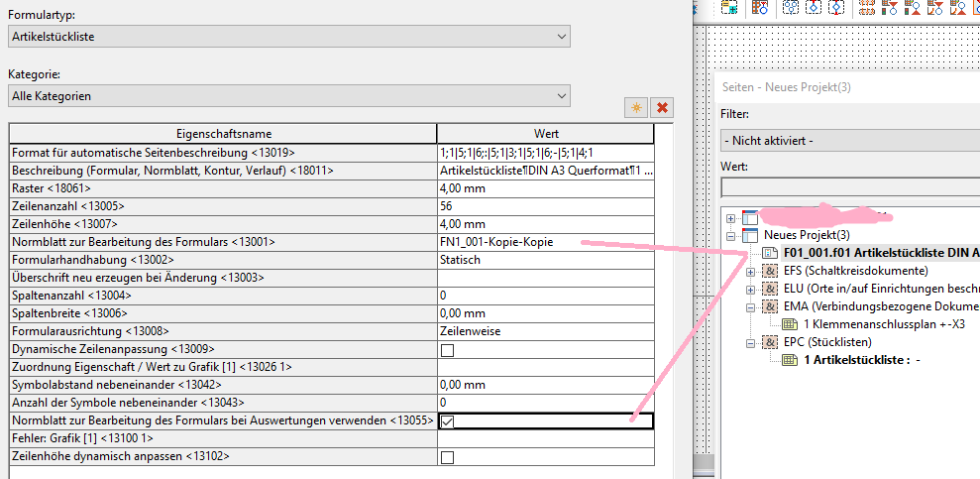Select the EPC (Stücklisten) tree label
This screenshot has width=980, height=479.
pos(826,343)
